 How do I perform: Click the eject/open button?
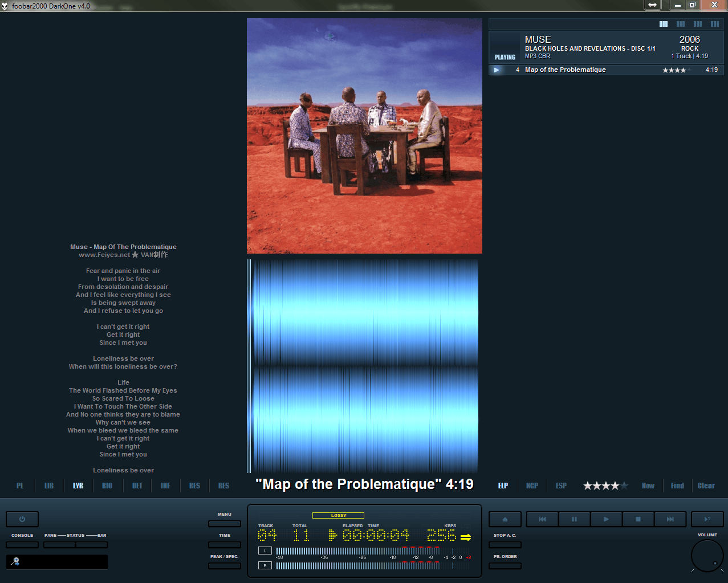click(505, 519)
